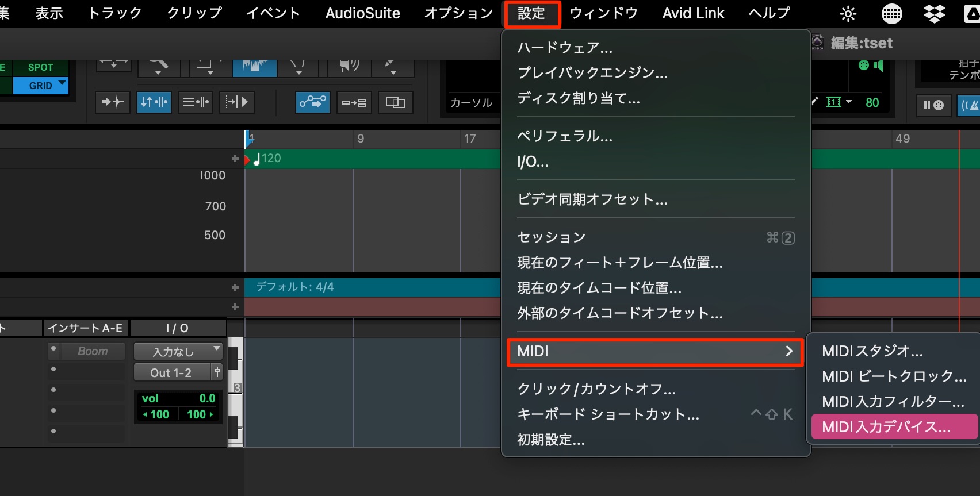
Task: Open the macOS brightness sun icon
Action: click(x=848, y=13)
